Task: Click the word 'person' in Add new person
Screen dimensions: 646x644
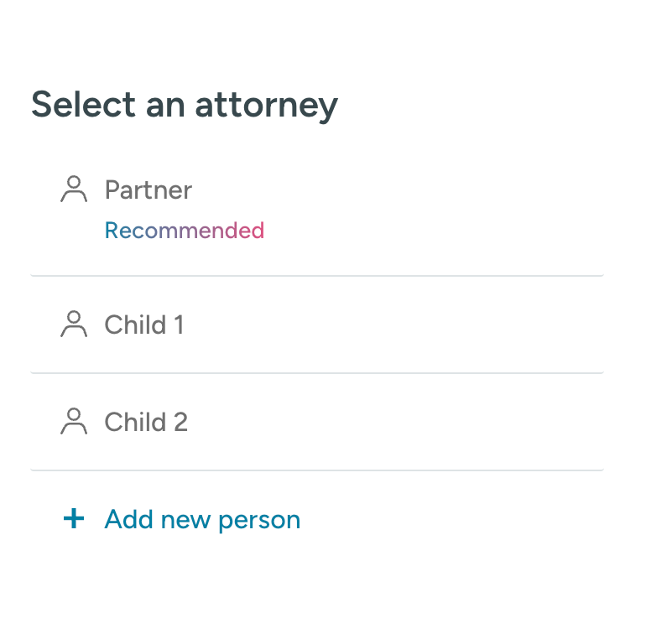Action: coord(259,522)
